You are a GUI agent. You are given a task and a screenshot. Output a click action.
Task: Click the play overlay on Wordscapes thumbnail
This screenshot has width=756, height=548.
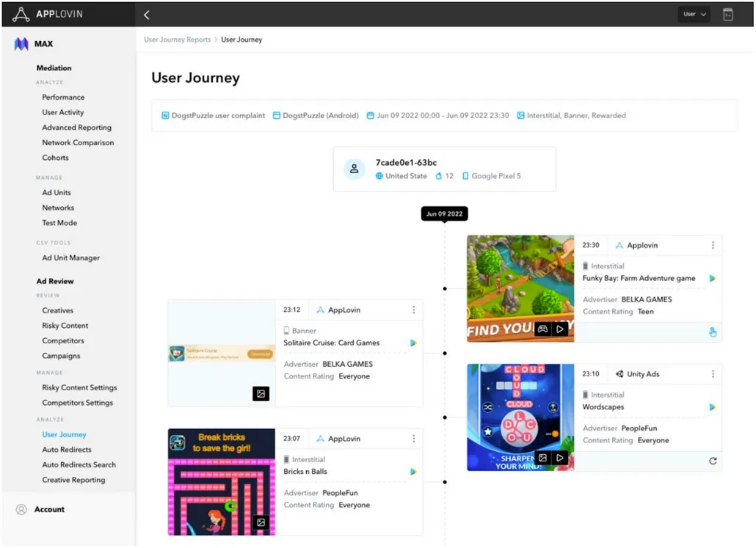560,457
